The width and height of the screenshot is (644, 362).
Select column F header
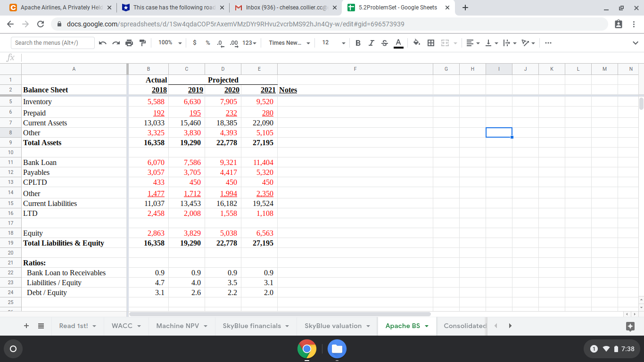(x=355, y=69)
